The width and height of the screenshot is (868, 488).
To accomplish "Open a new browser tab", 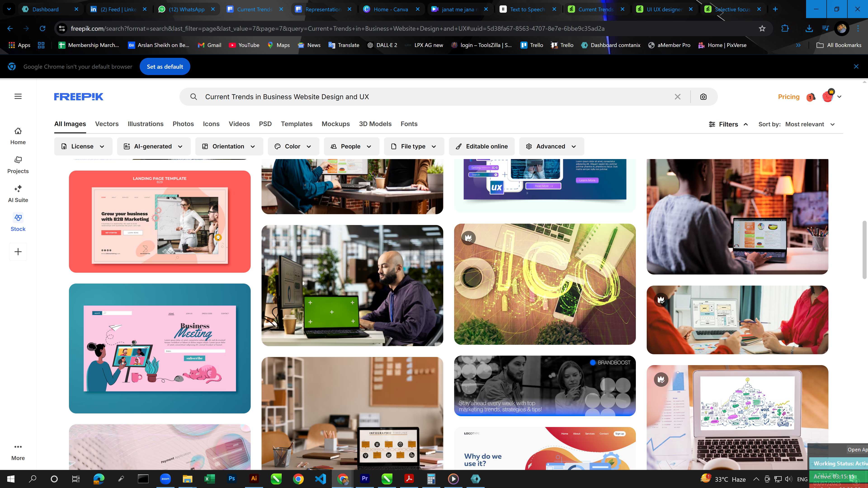I will (x=775, y=9).
